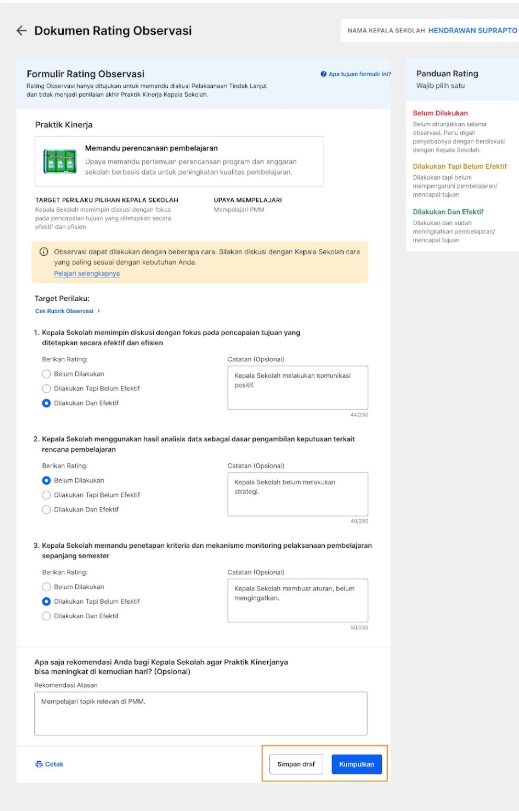This screenshot has width=519, height=811.
Task: Pick Belum Dilakukan for question 3
Action: pyautogui.click(x=46, y=587)
